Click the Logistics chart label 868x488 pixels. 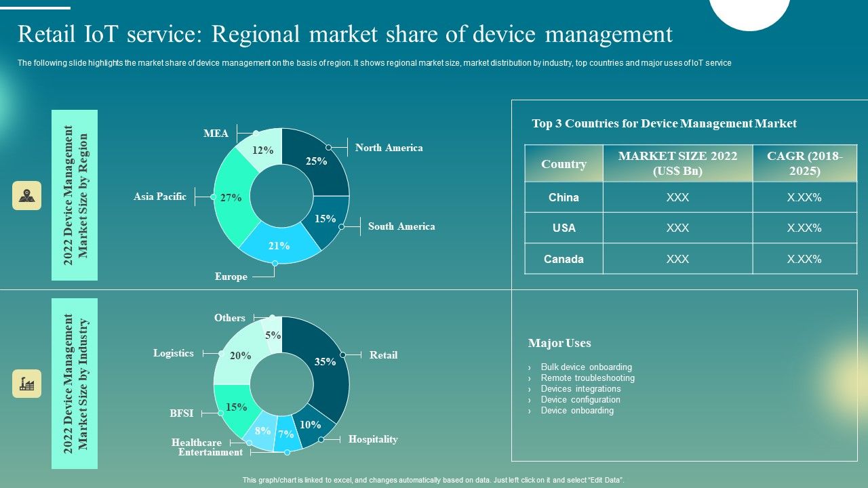[x=174, y=353]
